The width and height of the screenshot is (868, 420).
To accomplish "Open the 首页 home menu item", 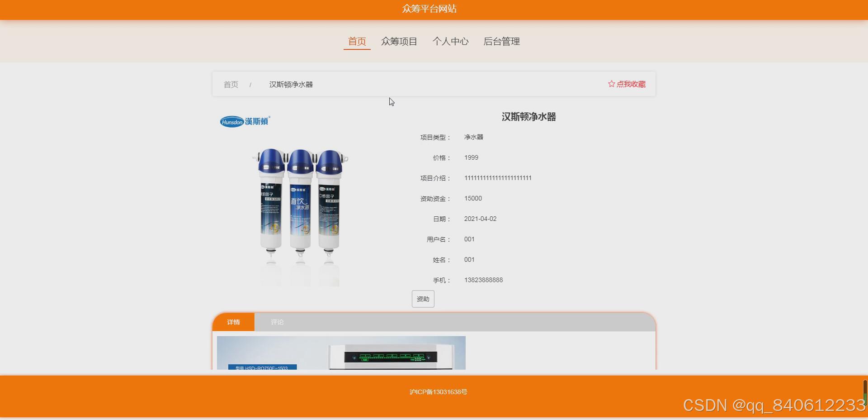I will click(357, 41).
